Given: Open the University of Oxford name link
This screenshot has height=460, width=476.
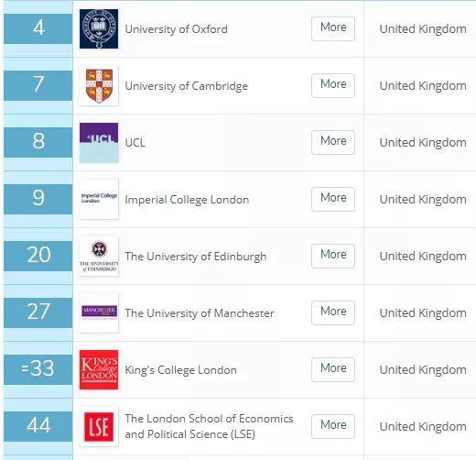Looking at the screenshot, I should pyautogui.click(x=176, y=29).
